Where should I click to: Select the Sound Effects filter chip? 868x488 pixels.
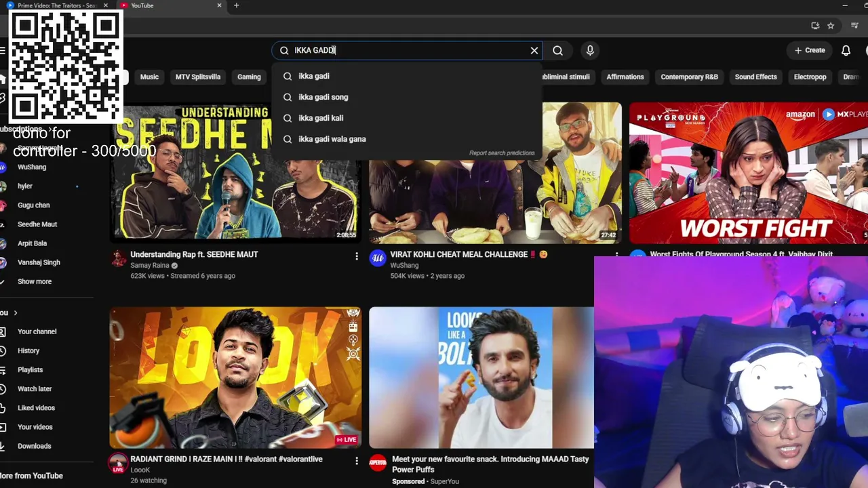pos(755,77)
